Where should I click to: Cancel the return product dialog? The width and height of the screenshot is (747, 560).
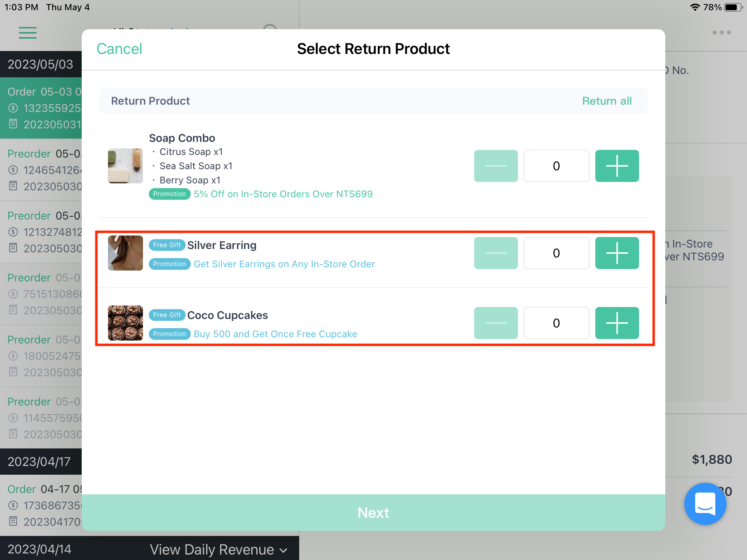coord(119,49)
